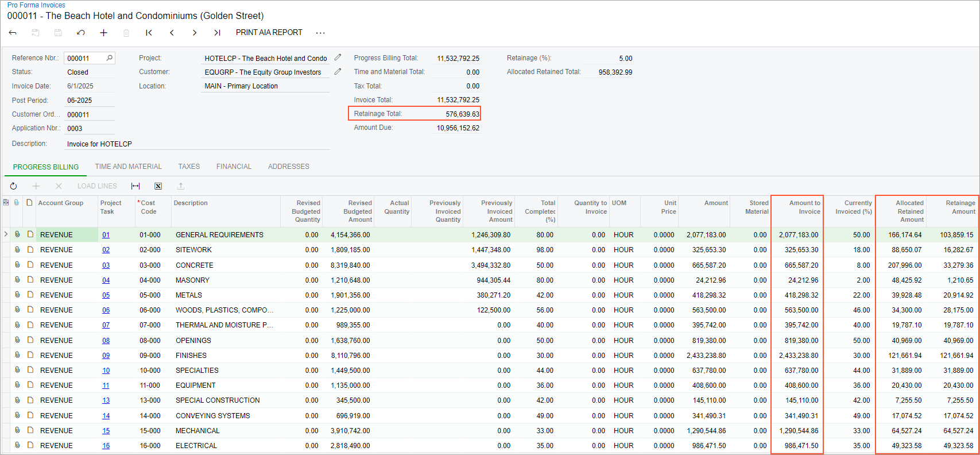Viewport: 980px width, 455px height.
Task: Open the Financial tab
Action: [x=234, y=167]
